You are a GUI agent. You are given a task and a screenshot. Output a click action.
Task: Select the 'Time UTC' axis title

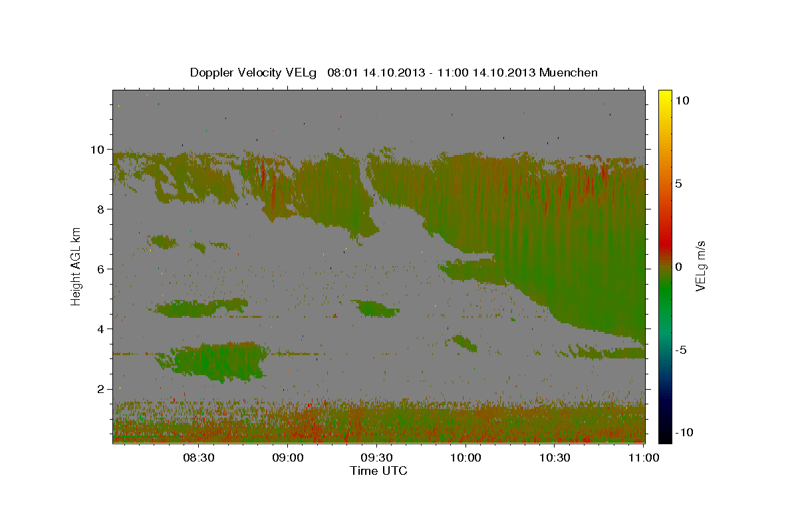pyautogui.click(x=378, y=471)
